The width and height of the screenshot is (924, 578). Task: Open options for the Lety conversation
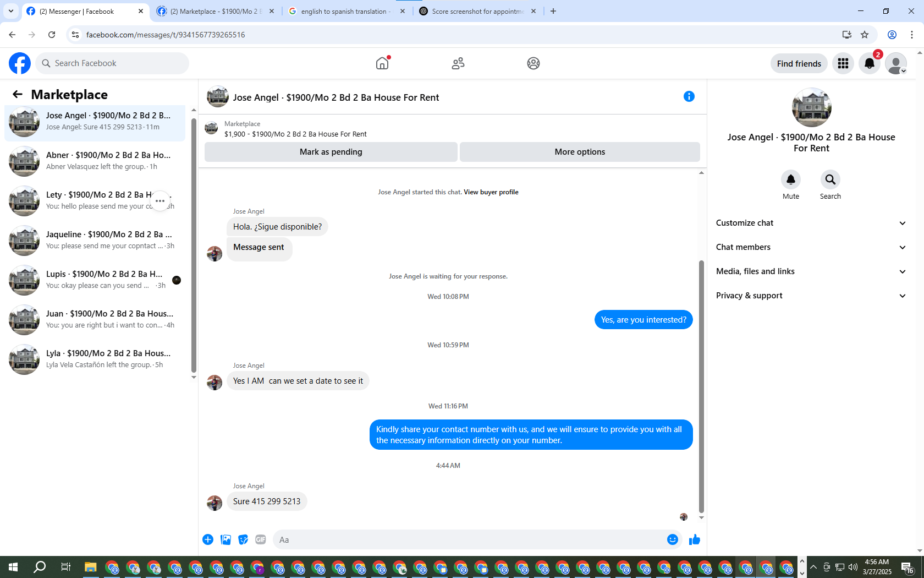[160, 201]
